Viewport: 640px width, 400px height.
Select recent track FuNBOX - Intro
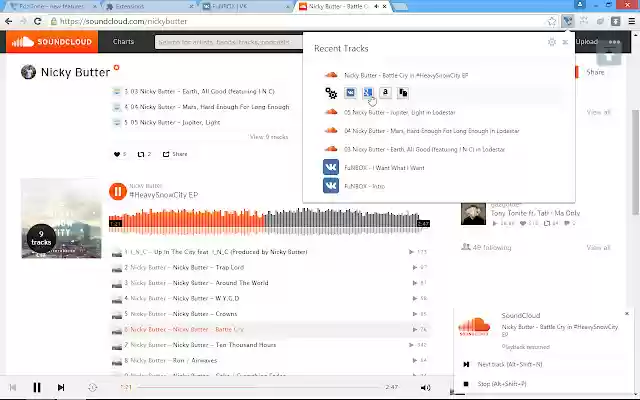click(x=364, y=186)
